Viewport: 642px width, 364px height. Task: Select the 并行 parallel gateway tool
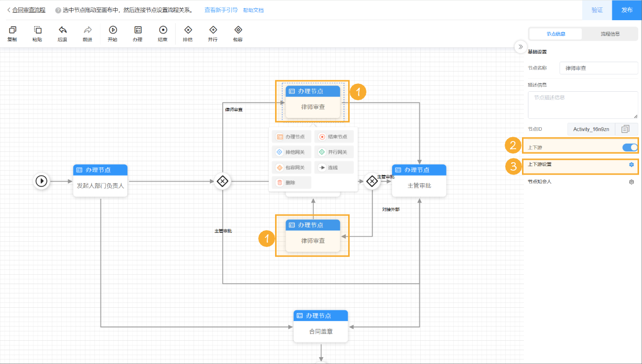(x=213, y=31)
